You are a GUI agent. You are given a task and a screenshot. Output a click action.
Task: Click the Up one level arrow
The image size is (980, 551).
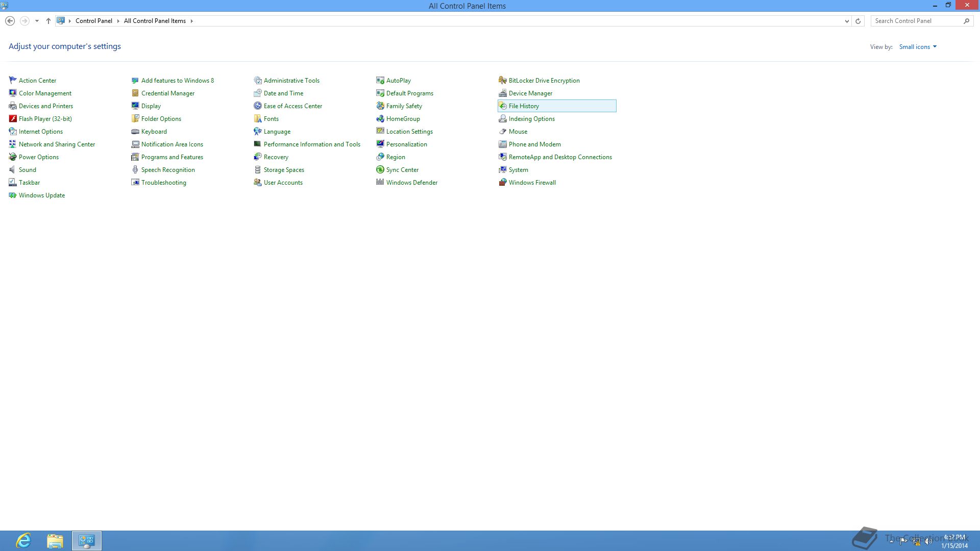(x=48, y=21)
